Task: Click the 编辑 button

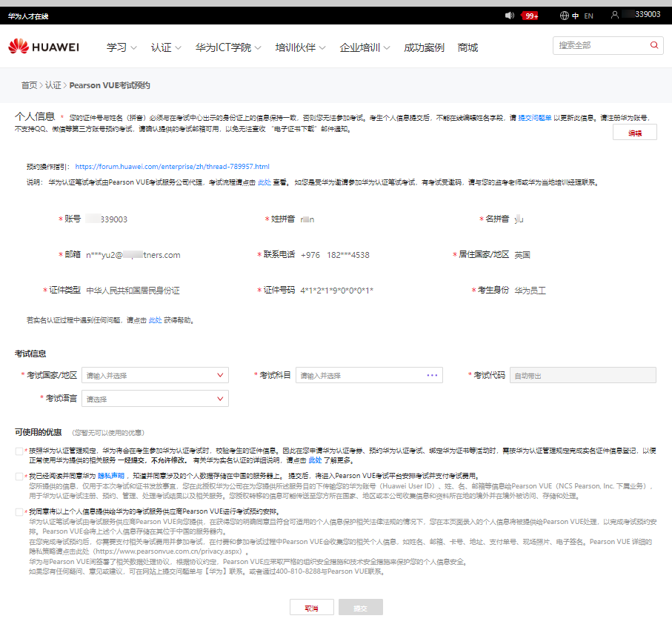Action: coord(635,133)
